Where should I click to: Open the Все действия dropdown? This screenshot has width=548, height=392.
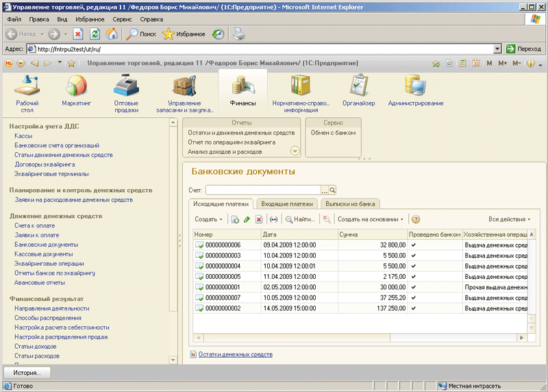tap(509, 219)
